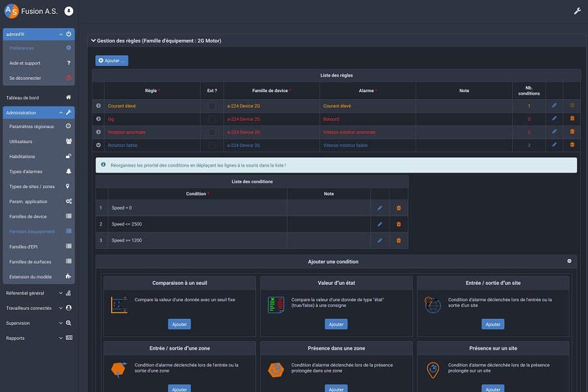Delete condition Speed = 0
This screenshot has width=588, height=392.
(x=399, y=208)
